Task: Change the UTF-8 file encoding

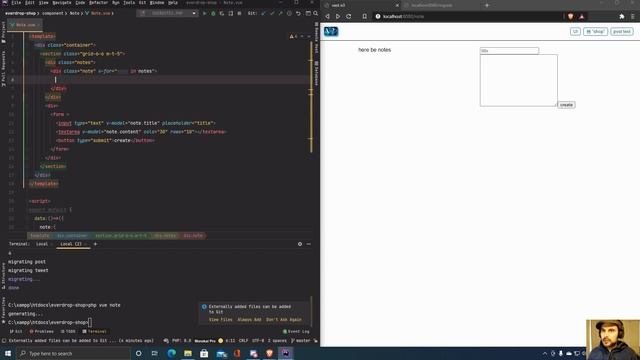Action: (258, 340)
